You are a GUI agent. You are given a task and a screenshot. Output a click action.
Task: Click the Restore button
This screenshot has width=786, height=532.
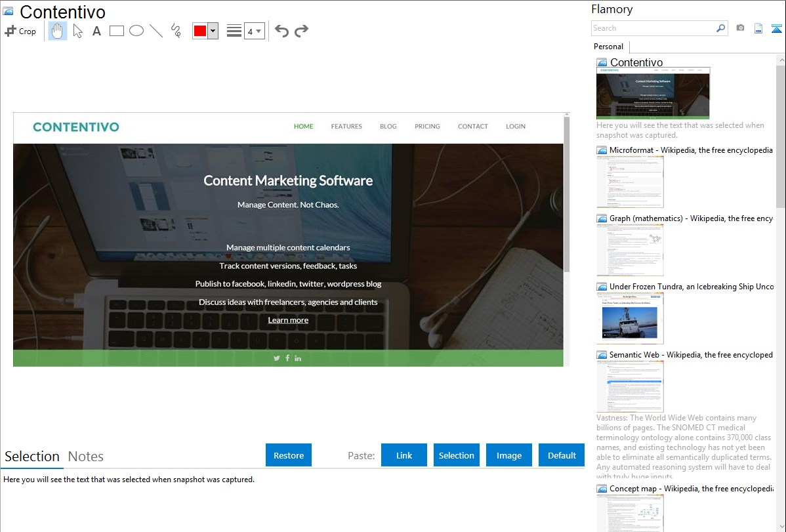point(289,455)
